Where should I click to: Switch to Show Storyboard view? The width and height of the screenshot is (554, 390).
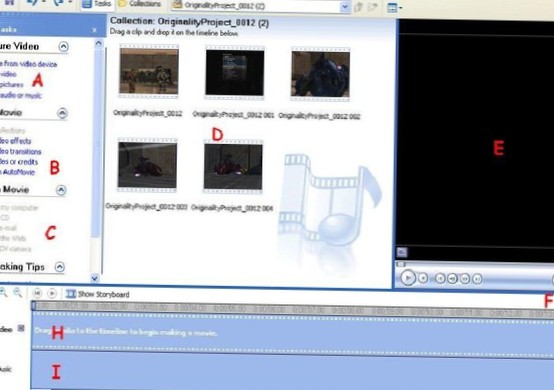click(x=98, y=294)
